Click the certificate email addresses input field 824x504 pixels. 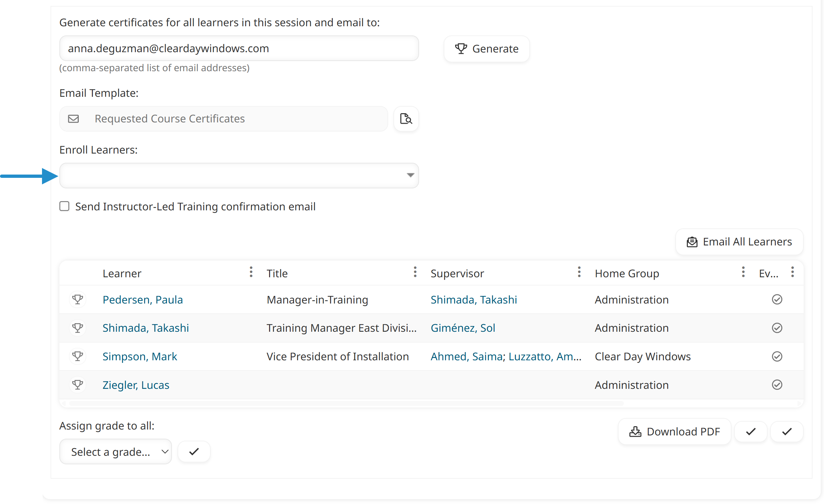pyautogui.click(x=239, y=48)
